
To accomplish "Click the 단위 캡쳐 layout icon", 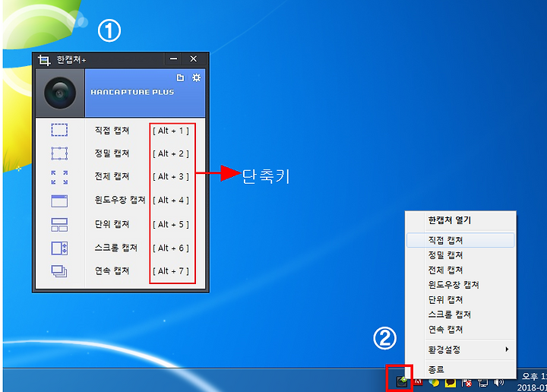I will (59, 225).
